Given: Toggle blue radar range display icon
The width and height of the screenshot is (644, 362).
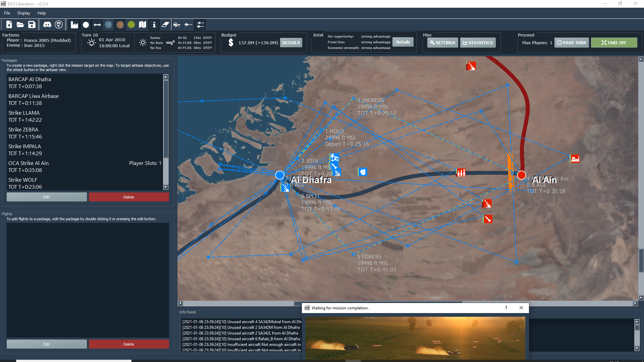Looking at the screenshot, I should click(x=108, y=24).
